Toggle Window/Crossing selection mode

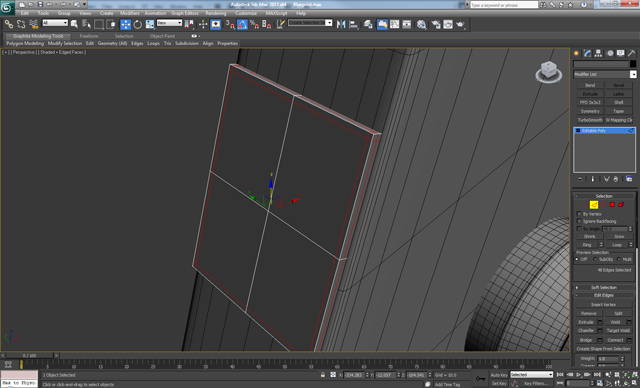tap(111, 24)
